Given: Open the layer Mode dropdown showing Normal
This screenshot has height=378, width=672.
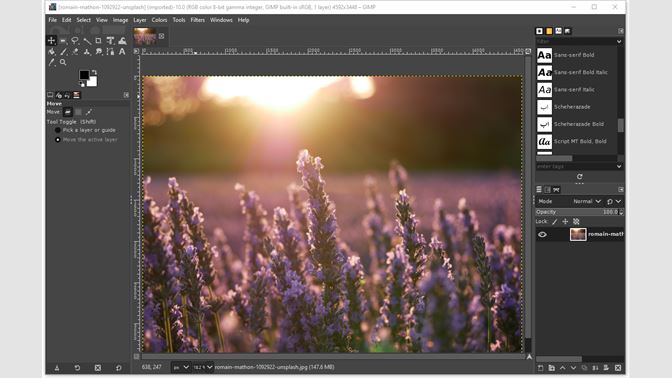Looking at the screenshot, I should tap(587, 201).
